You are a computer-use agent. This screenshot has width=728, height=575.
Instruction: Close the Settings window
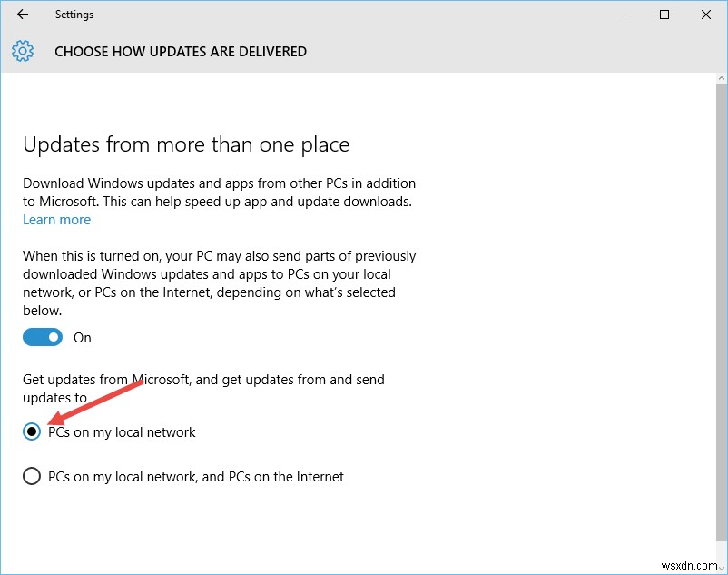(x=705, y=15)
